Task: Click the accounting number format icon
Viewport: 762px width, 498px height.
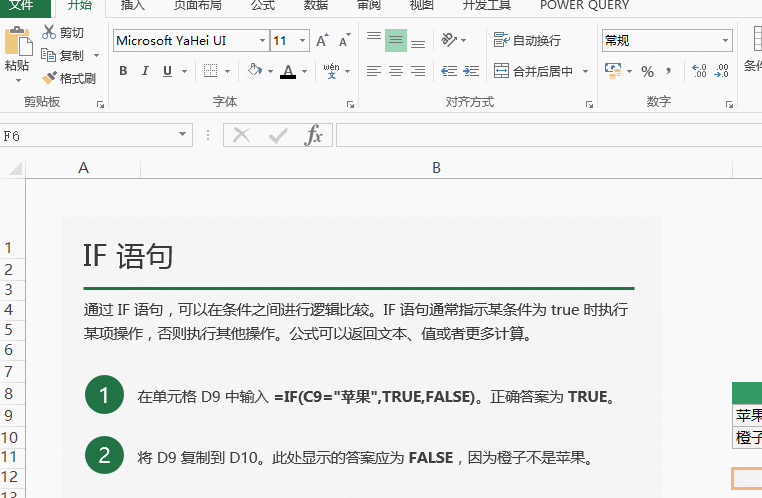Action: [x=613, y=71]
